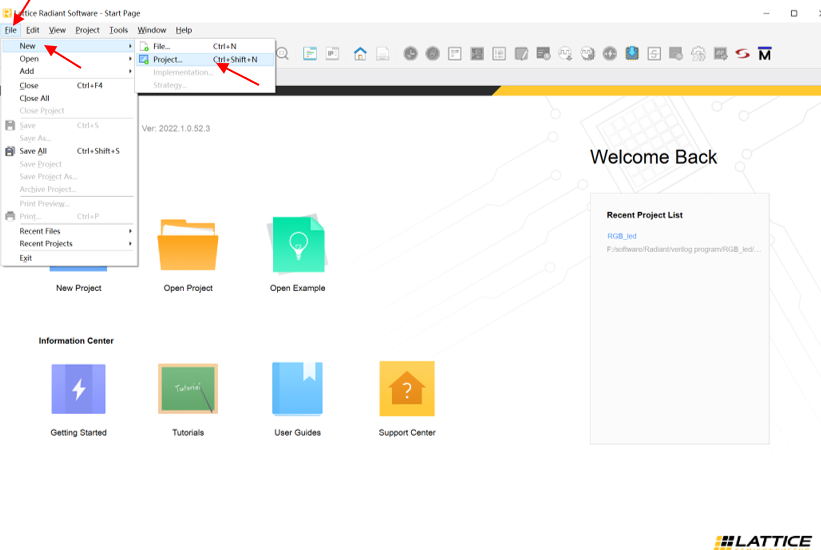Click the New Project label
This screenshot has height=550, width=821.
click(79, 288)
